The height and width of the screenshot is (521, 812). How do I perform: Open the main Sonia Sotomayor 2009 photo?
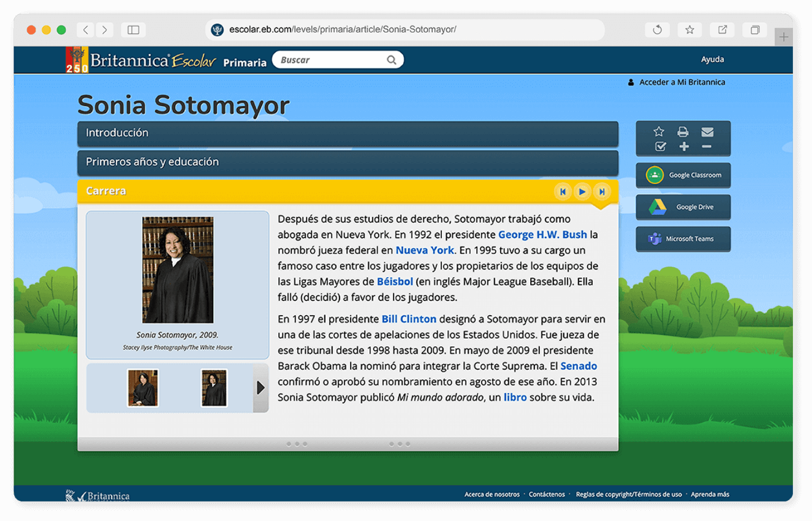tap(177, 270)
